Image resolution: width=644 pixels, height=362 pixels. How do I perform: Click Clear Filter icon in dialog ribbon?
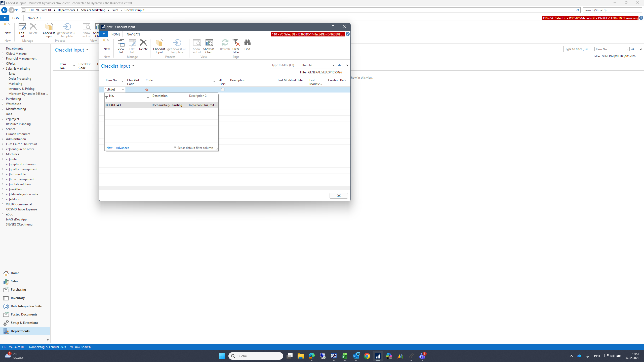click(236, 46)
